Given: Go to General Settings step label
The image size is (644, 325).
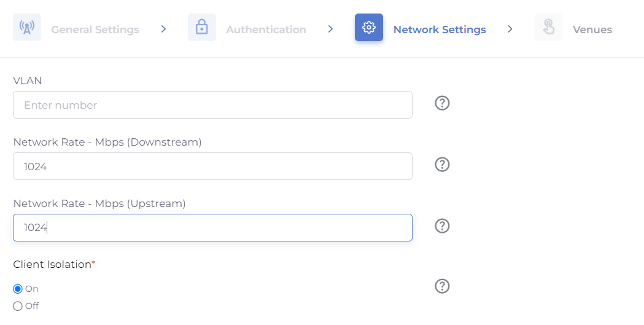Looking at the screenshot, I should [95, 29].
